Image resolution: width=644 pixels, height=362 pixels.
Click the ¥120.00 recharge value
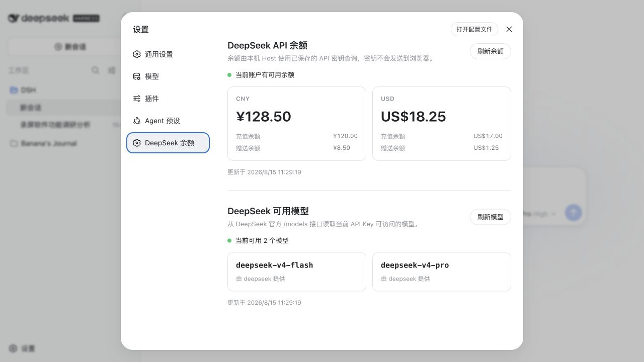click(x=345, y=136)
